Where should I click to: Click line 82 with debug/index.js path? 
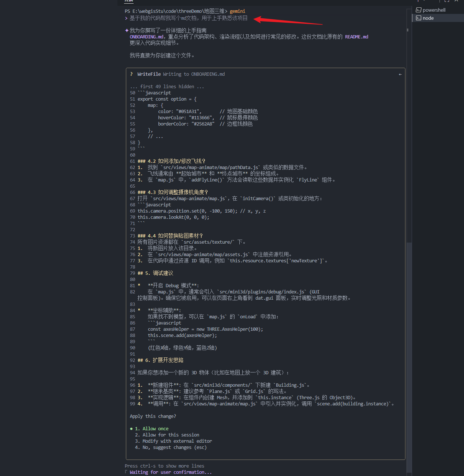coord(234,292)
